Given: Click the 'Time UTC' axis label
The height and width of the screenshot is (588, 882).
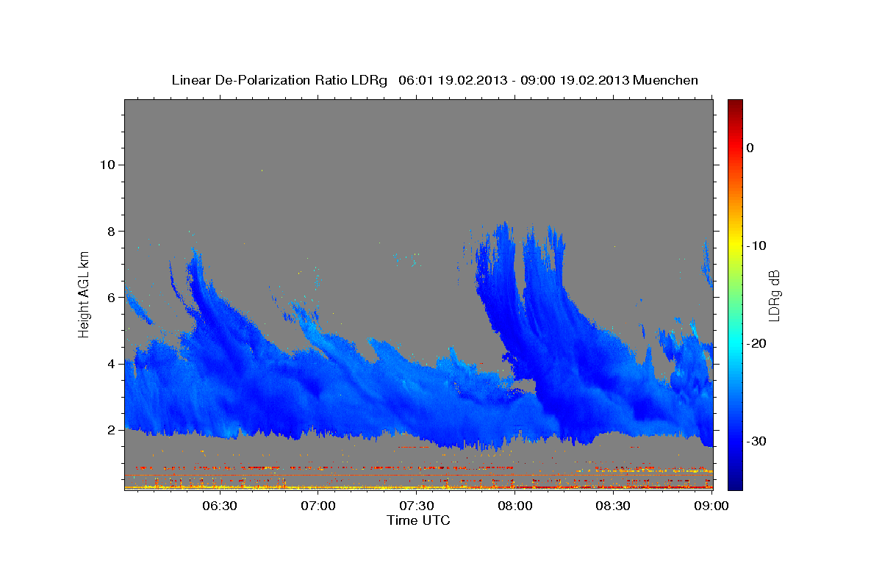Looking at the screenshot, I should (418, 520).
